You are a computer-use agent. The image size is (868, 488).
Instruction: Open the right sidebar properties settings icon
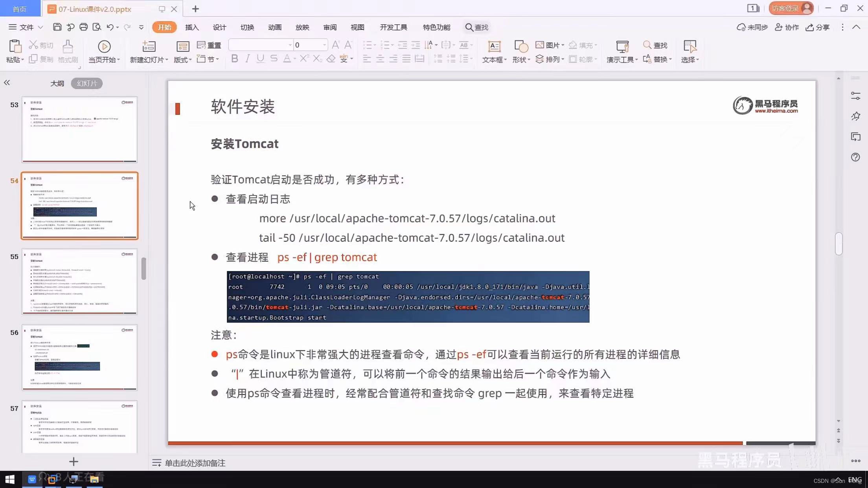pos(855,96)
